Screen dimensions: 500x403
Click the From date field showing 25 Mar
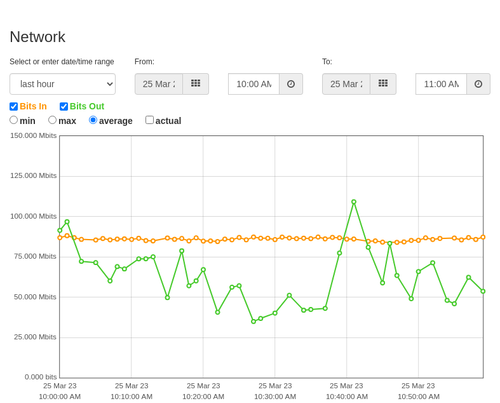pyautogui.click(x=159, y=84)
